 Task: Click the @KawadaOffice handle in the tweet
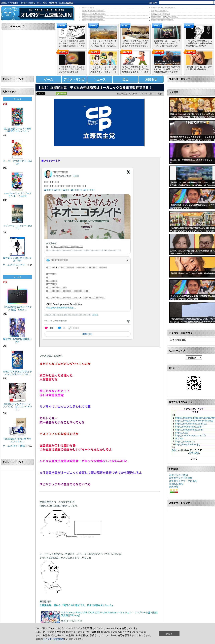coord(62,176)
